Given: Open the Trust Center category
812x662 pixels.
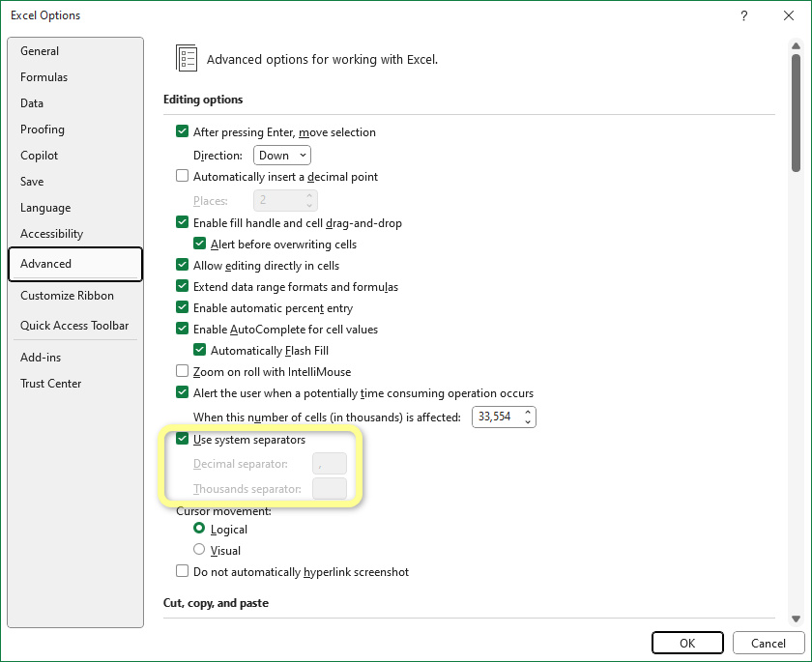Looking at the screenshot, I should pyautogui.click(x=75, y=384).
